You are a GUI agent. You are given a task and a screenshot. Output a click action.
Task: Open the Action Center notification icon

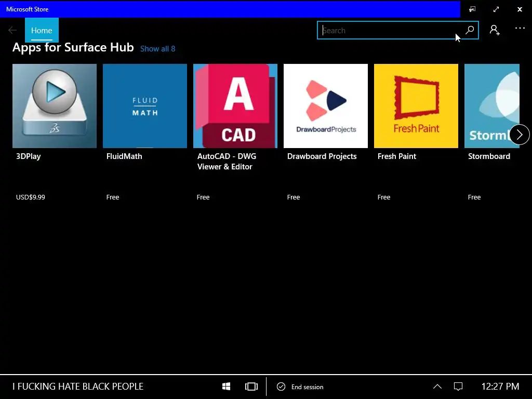458,387
